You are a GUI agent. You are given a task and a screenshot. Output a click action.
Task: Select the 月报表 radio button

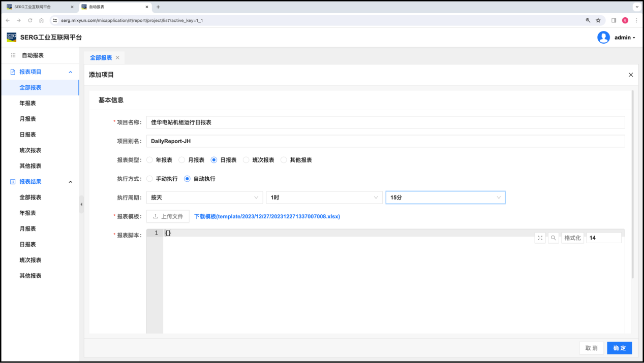182,160
